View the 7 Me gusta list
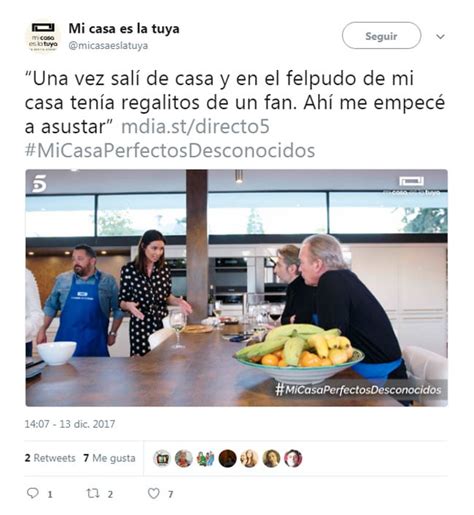 pos(110,458)
